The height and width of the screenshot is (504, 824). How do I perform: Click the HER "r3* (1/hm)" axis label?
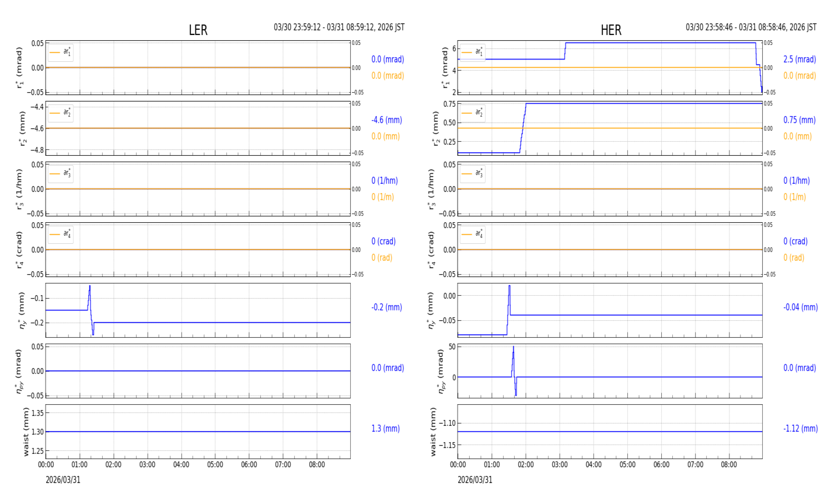point(431,189)
